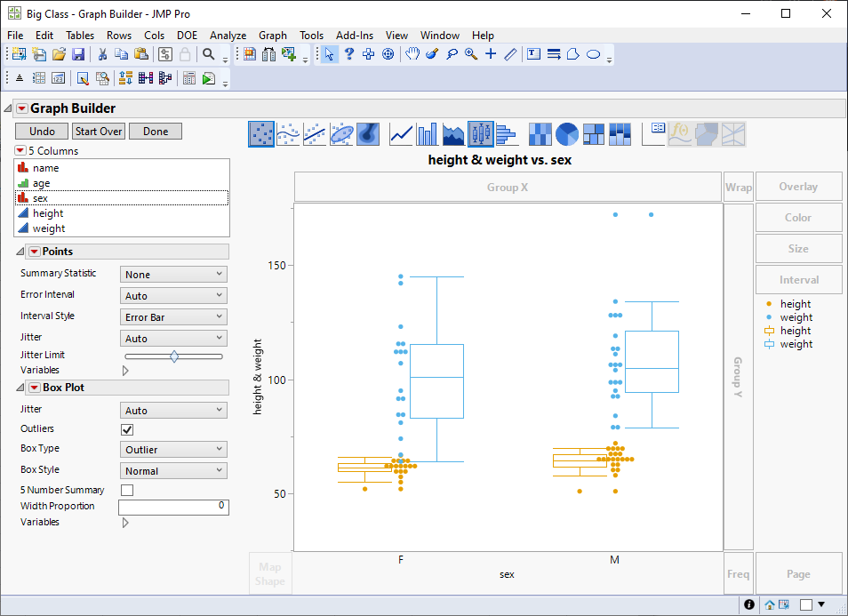
Task: Click the Jitter Limit slider handle
Action: coord(174,356)
